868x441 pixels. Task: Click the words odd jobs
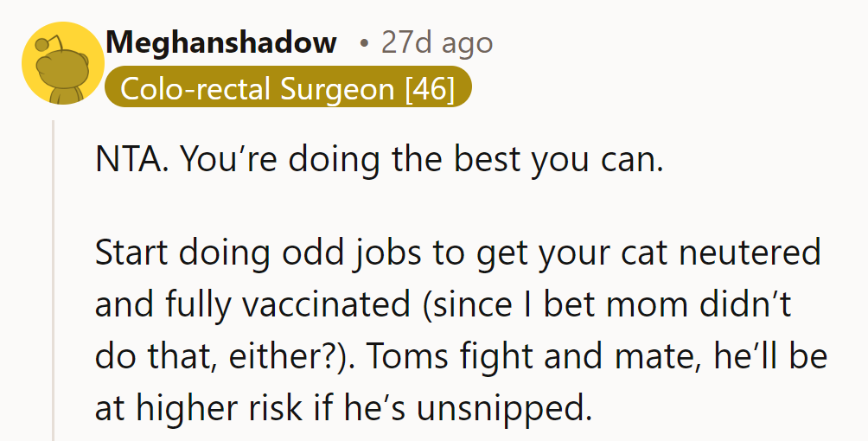click(339, 252)
